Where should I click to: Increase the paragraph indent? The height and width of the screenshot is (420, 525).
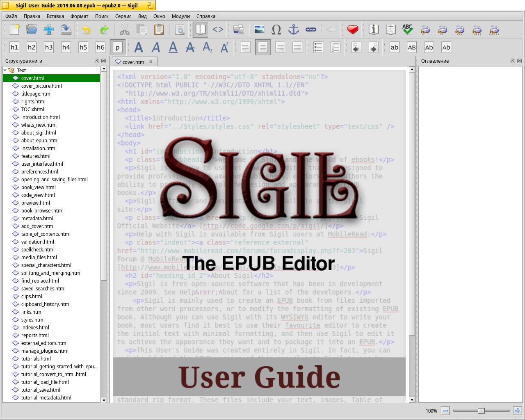click(x=373, y=47)
